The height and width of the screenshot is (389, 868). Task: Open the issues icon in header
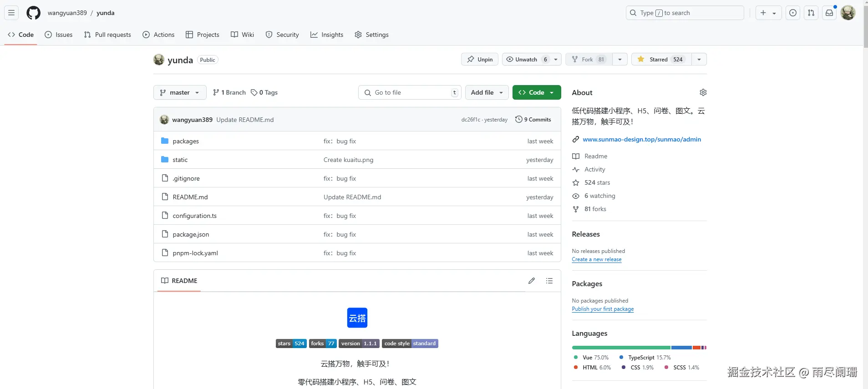[793, 13]
